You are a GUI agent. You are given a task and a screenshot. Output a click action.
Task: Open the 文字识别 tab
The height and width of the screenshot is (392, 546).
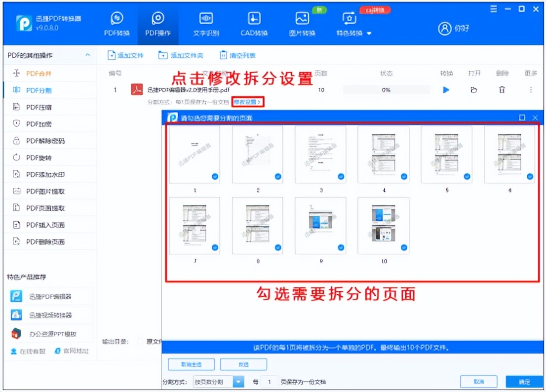click(x=206, y=24)
